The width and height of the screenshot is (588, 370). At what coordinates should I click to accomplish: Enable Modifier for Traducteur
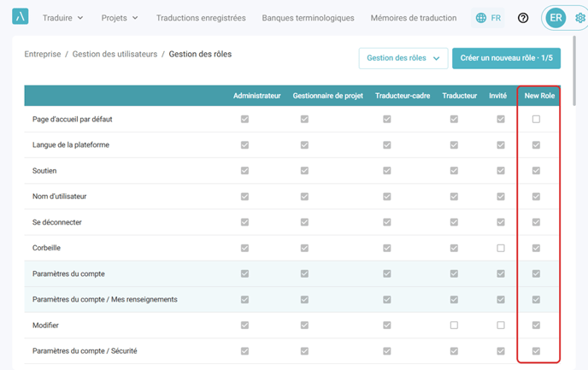click(x=454, y=325)
